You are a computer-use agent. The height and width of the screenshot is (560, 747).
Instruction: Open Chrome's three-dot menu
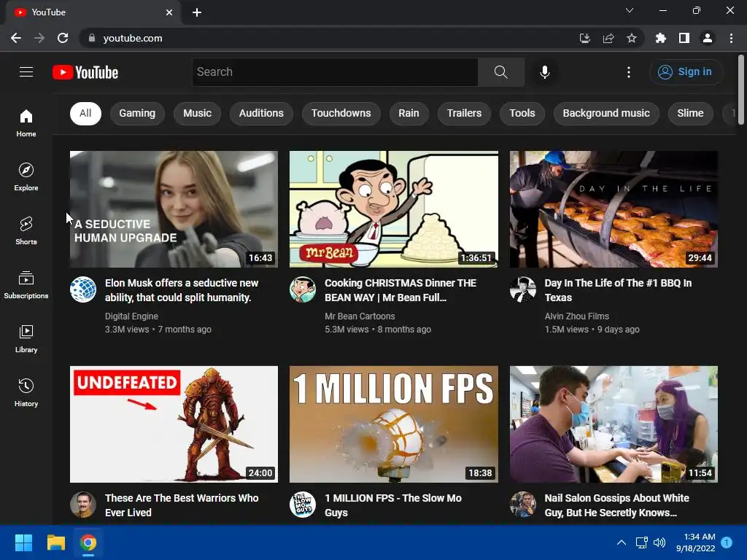(x=731, y=38)
